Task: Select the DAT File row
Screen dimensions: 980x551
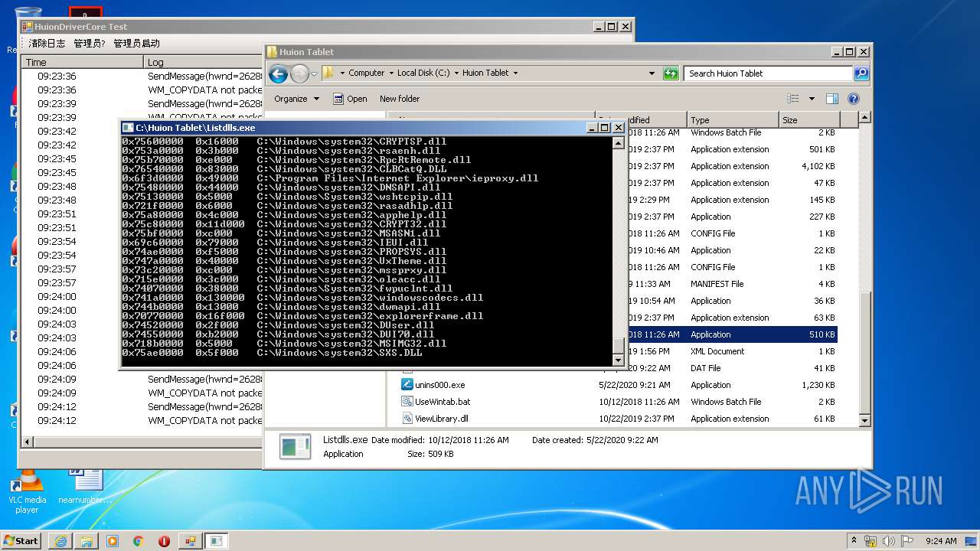Action: (x=733, y=368)
